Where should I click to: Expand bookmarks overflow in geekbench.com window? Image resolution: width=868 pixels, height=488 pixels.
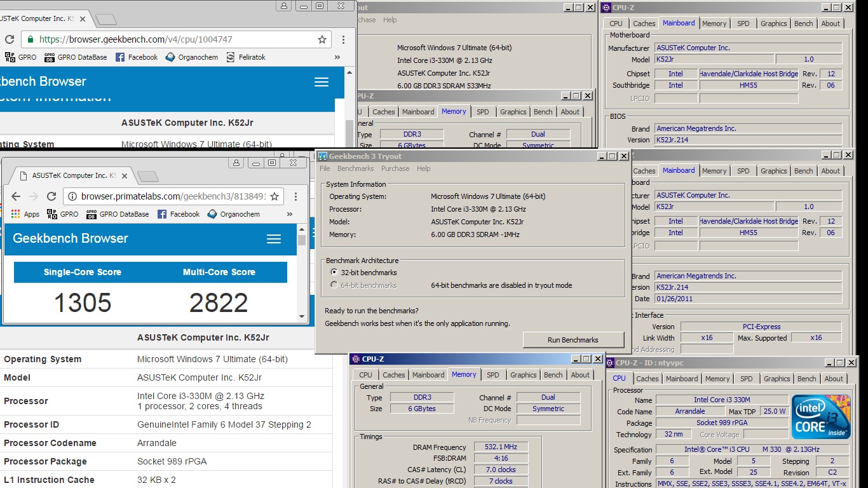pyautogui.click(x=337, y=57)
